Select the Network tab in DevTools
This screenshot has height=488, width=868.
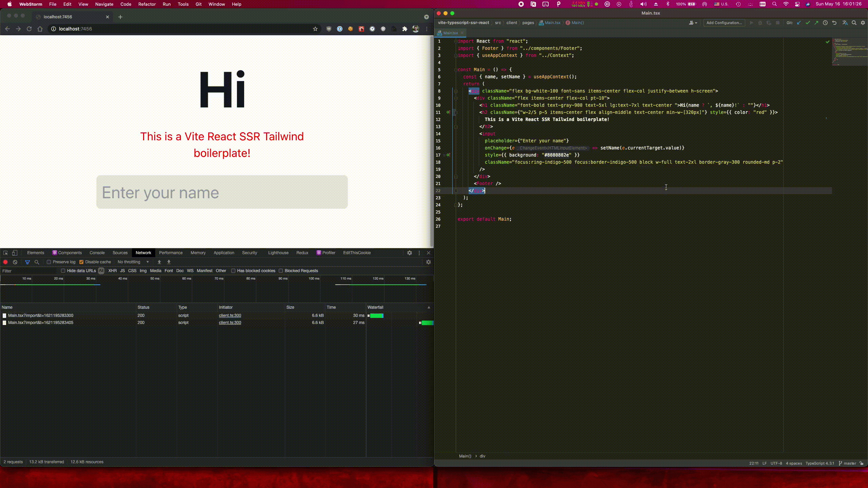(143, 252)
